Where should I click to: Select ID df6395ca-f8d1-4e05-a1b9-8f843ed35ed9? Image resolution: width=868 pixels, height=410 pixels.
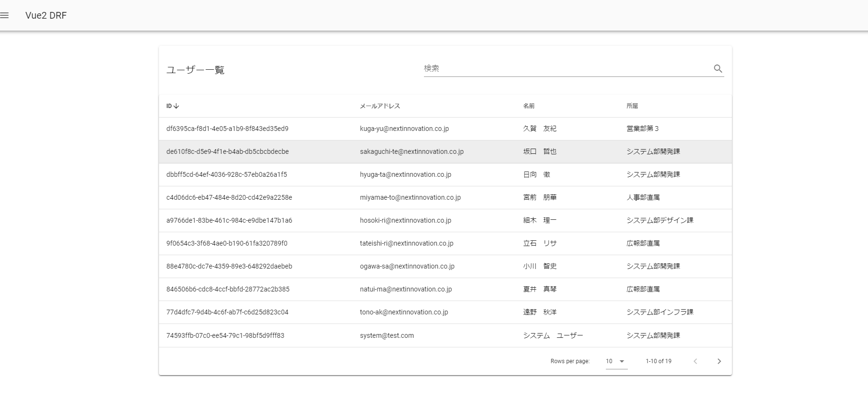click(x=227, y=129)
